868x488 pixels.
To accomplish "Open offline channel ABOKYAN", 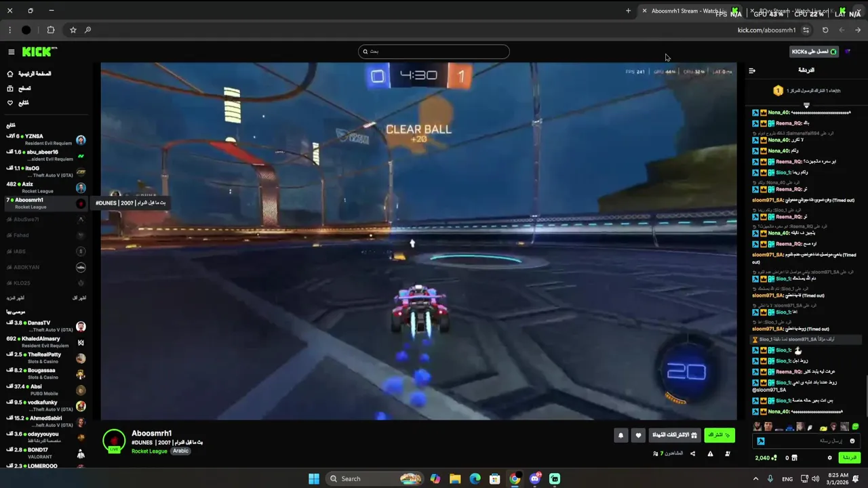I will [x=46, y=267].
